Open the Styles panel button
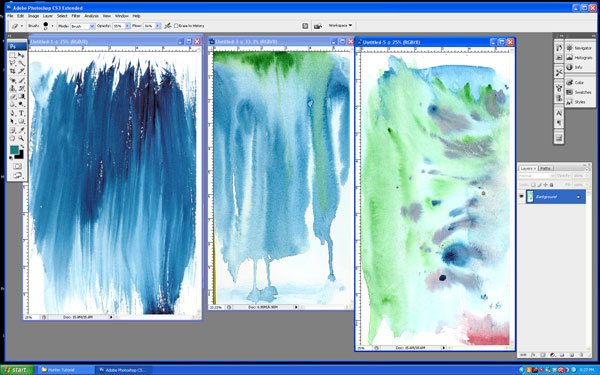The width and height of the screenshot is (600, 375). [x=579, y=102]
